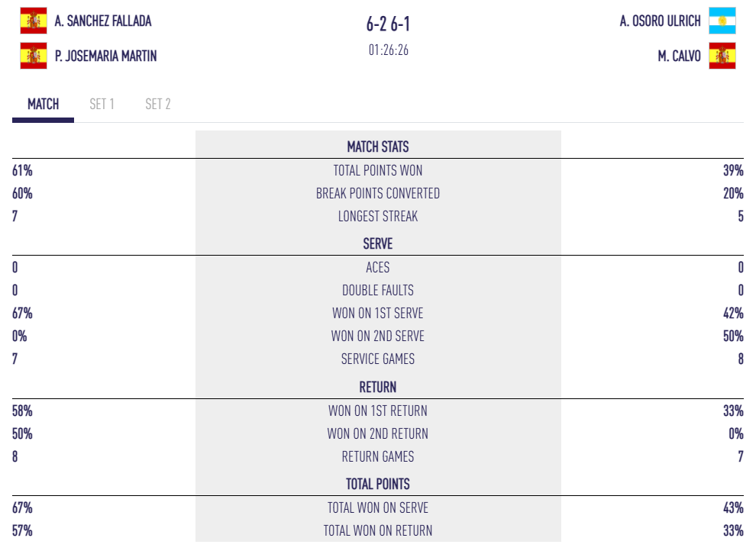Click the MATCH STATS section header
756x554 pixels.
[x=378, y=147]
